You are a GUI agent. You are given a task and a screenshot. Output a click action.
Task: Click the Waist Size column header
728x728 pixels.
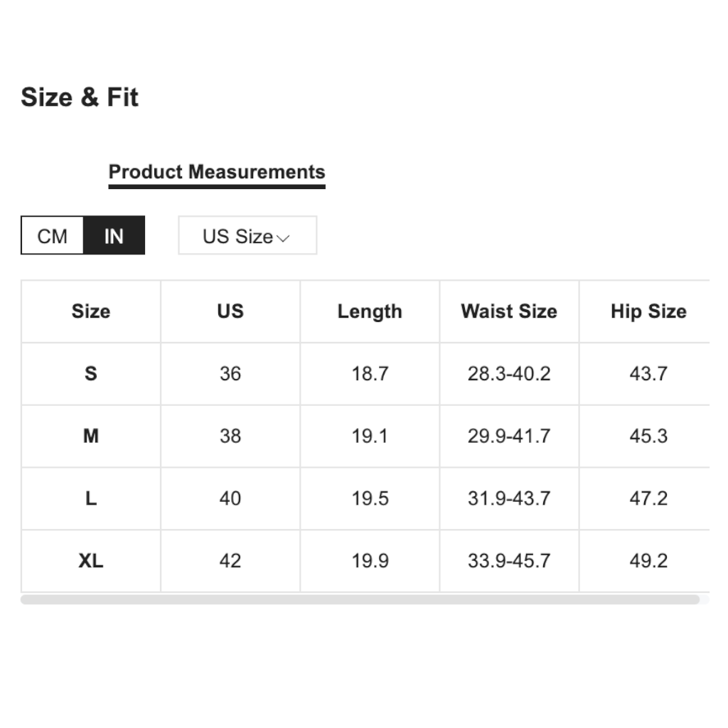point(508,311)
